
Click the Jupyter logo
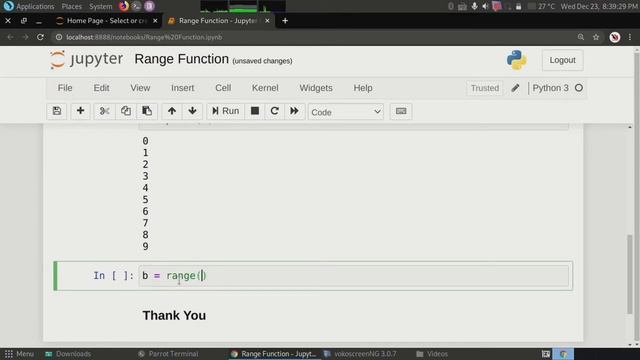coord(86,60)
